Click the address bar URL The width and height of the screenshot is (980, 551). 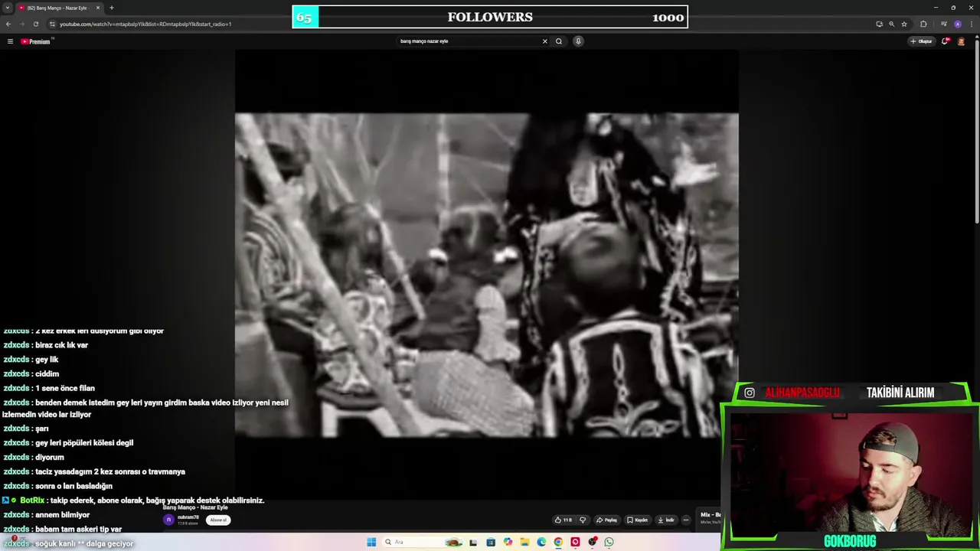coord(145,24)
